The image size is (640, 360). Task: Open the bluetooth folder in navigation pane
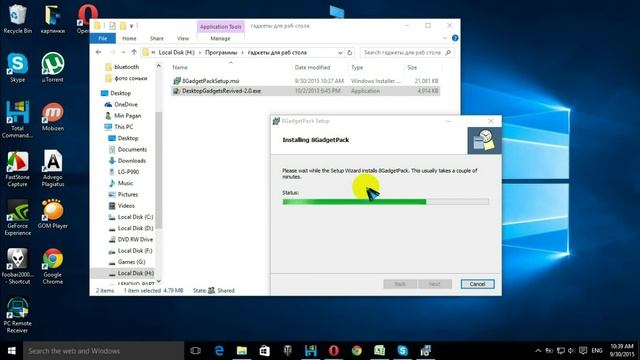[x=126, y=67]
